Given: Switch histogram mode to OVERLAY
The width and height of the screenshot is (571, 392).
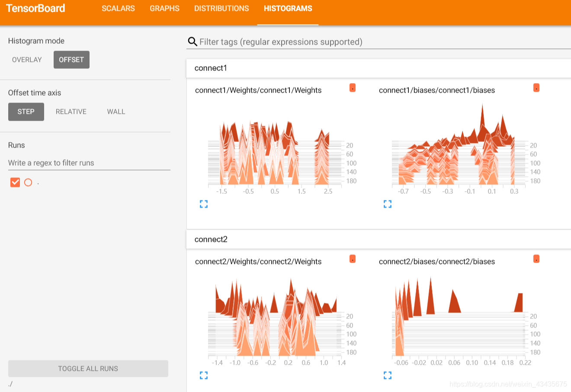Looking at the screenshot, I should point(27,60).
